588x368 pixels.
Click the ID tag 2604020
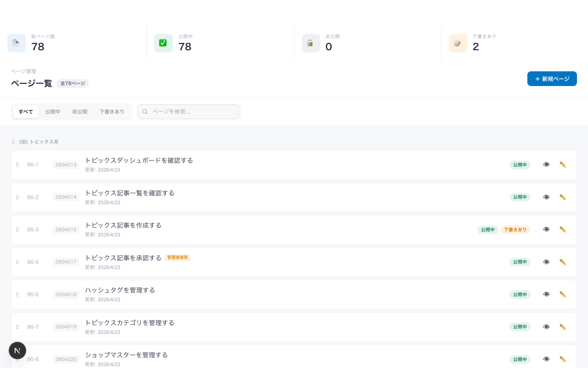pyautogui.click(x=66, y=359)
